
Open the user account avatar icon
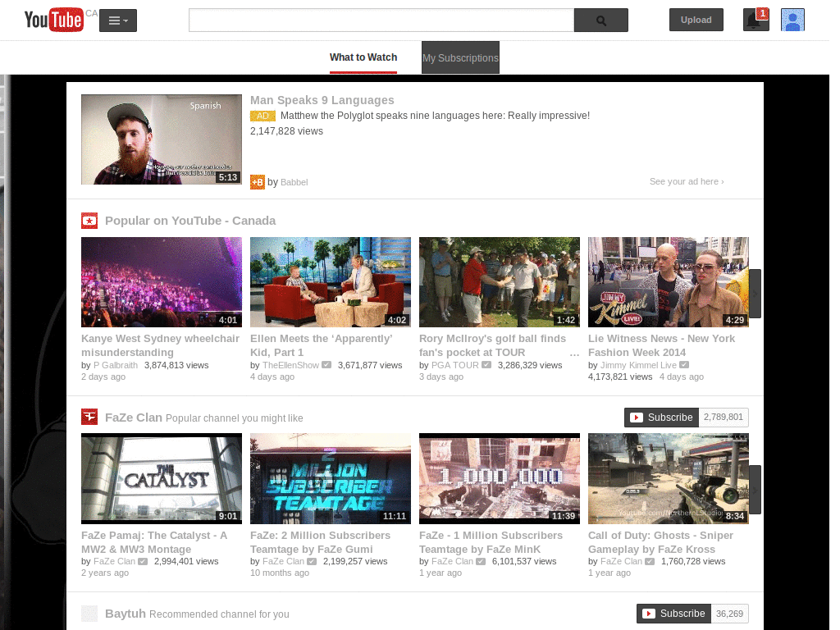[793, 20]
